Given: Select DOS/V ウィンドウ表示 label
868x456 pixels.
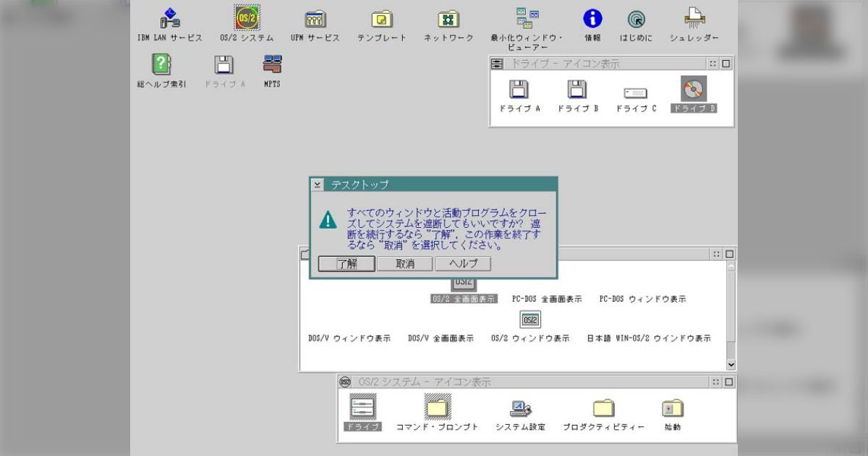Looking at the screenshot, I should [x=349, y=338].
